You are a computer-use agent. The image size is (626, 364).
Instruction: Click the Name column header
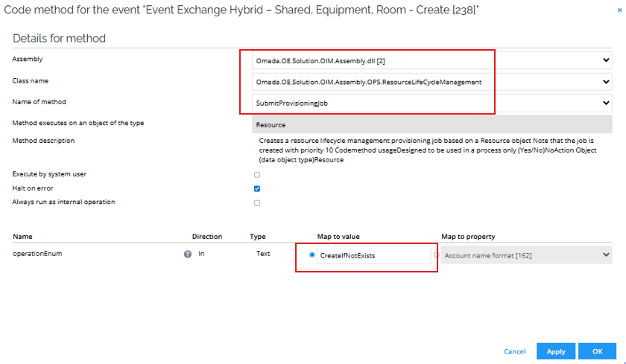pos(22,237)
